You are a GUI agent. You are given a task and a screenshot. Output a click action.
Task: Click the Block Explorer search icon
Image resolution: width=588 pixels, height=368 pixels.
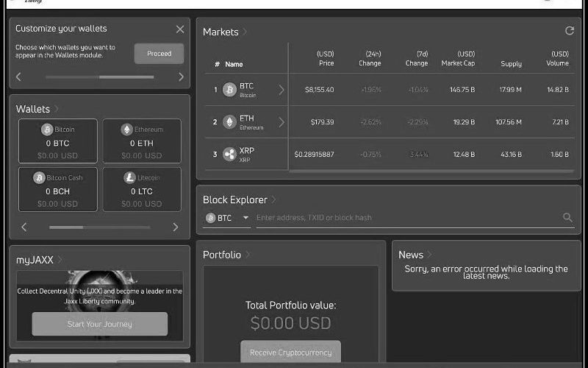point(567,217)
